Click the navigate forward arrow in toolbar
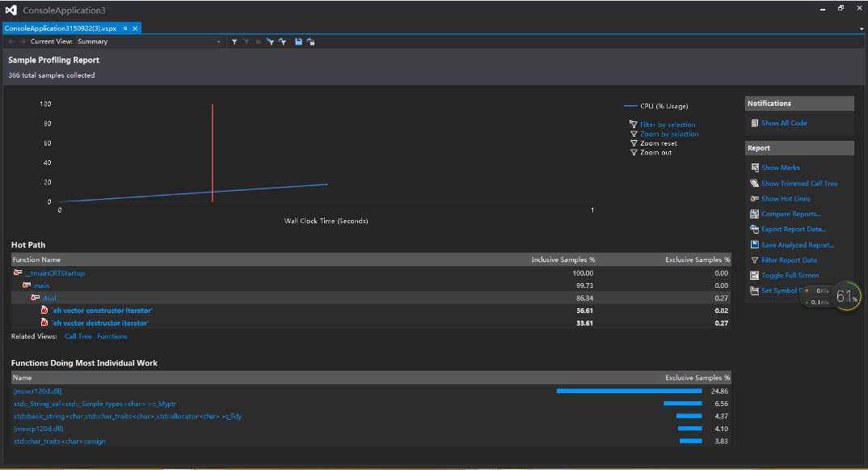The height and width of the screenshot is (470, 868). (x=22, y=41)
